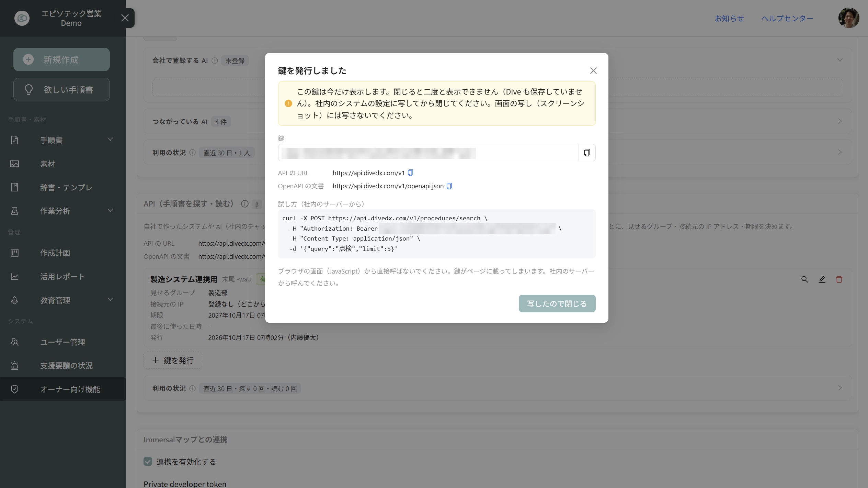Expand the つながっている AI section chevron

[x=840, y=121]
